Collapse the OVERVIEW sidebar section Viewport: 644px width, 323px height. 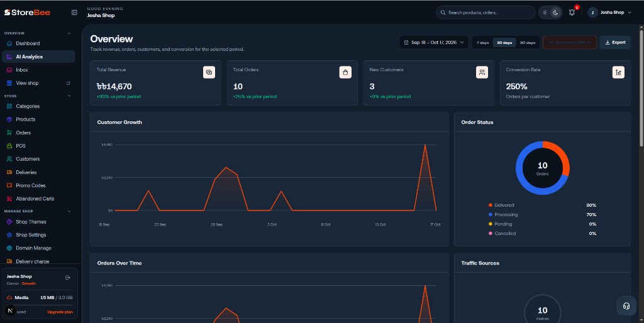[x=69, y=33]
